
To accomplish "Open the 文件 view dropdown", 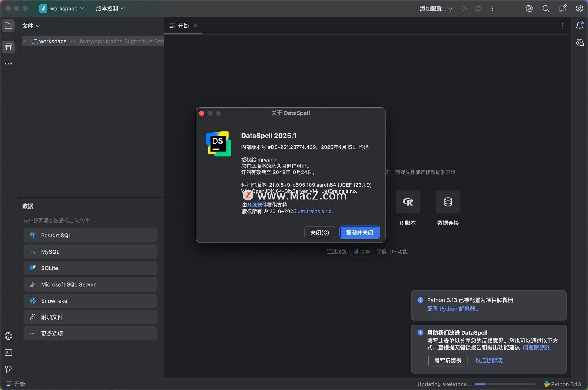I will point(31,26).
